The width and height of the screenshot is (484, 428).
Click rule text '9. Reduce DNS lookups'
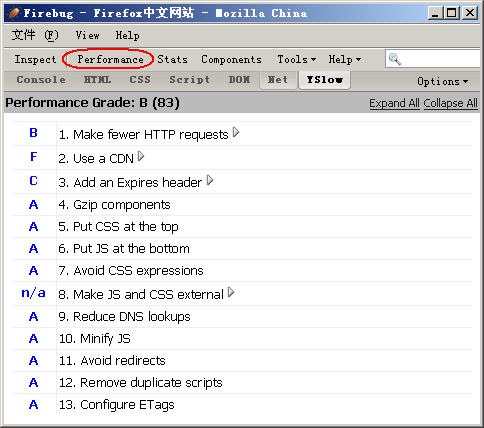(124, 317)
